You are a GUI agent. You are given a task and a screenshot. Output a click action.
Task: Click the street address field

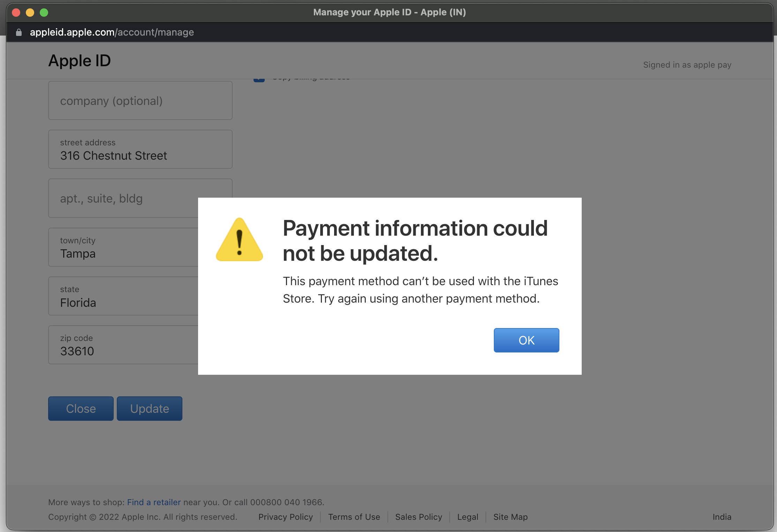point(140,150)
